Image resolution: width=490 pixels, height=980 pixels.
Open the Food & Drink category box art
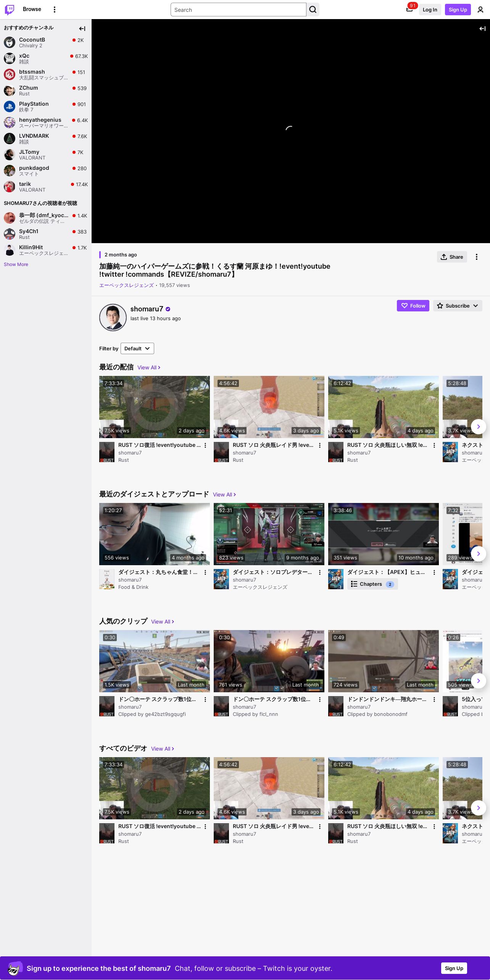tap(107, 579)
